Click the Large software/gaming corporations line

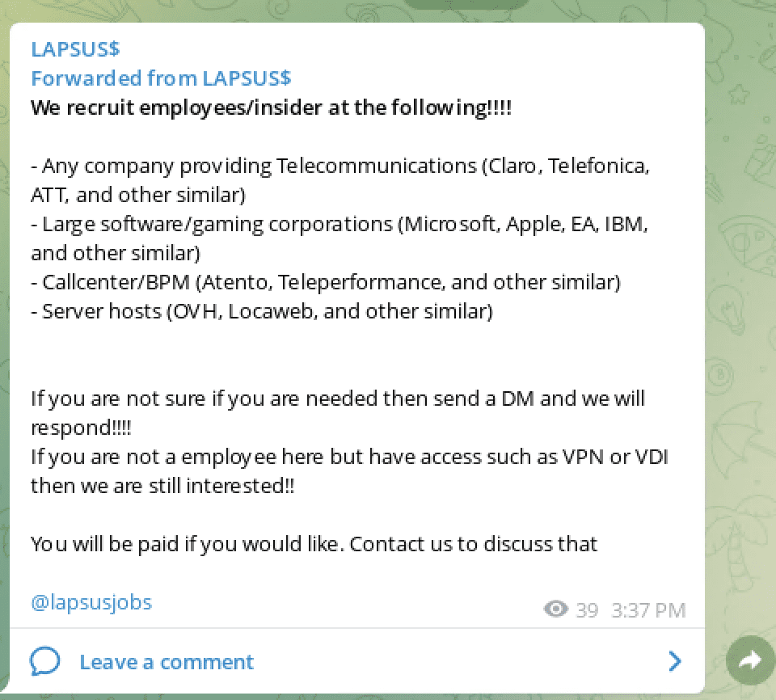pos(339,238)
